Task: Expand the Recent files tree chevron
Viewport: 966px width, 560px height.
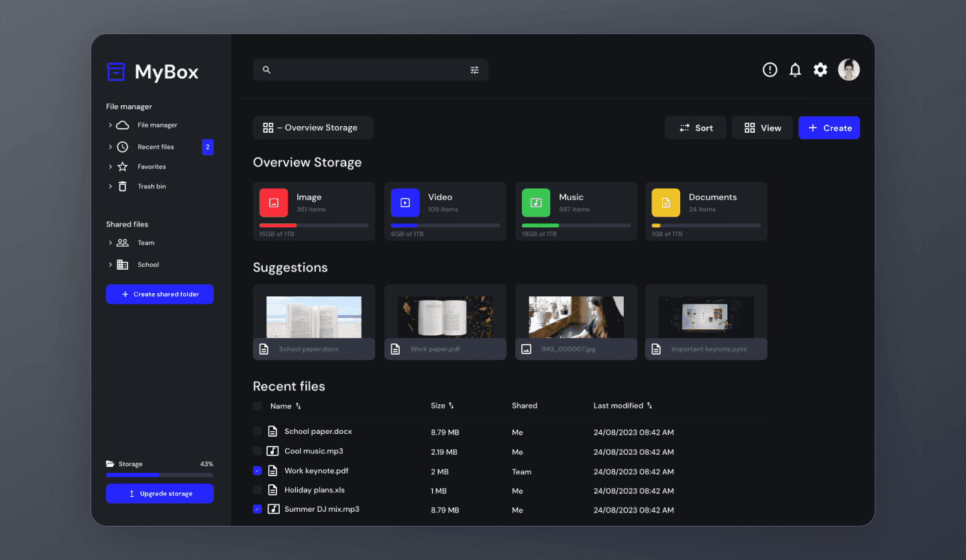Action: [x=110, y=147]
